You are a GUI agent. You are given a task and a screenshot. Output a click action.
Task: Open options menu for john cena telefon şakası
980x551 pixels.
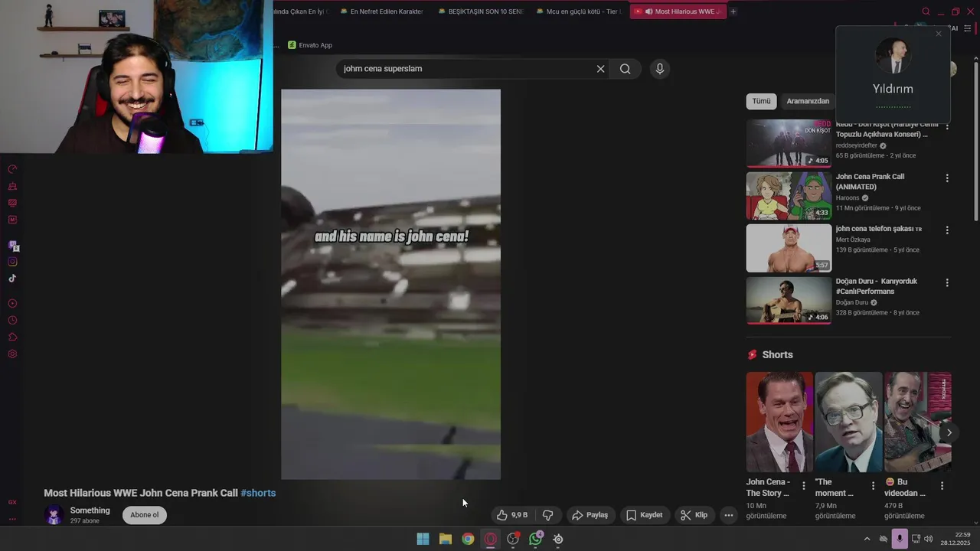(x=947, y=230)
